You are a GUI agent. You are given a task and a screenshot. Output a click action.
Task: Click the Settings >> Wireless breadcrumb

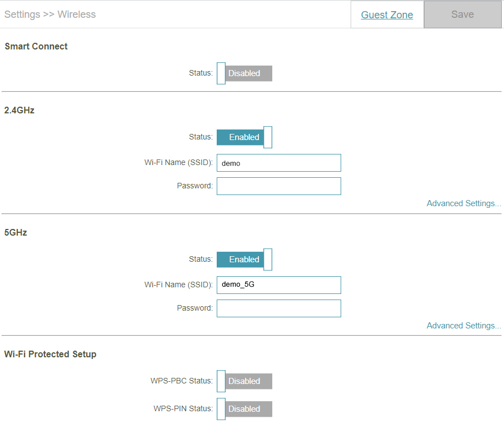(x=50, y=14)
